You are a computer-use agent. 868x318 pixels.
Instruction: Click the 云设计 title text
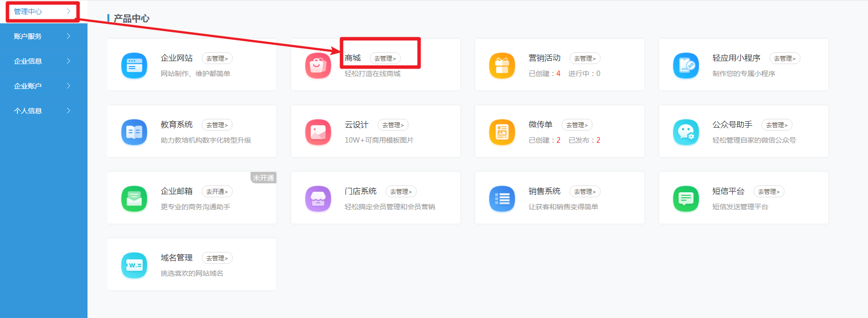(x=356, y=125)
